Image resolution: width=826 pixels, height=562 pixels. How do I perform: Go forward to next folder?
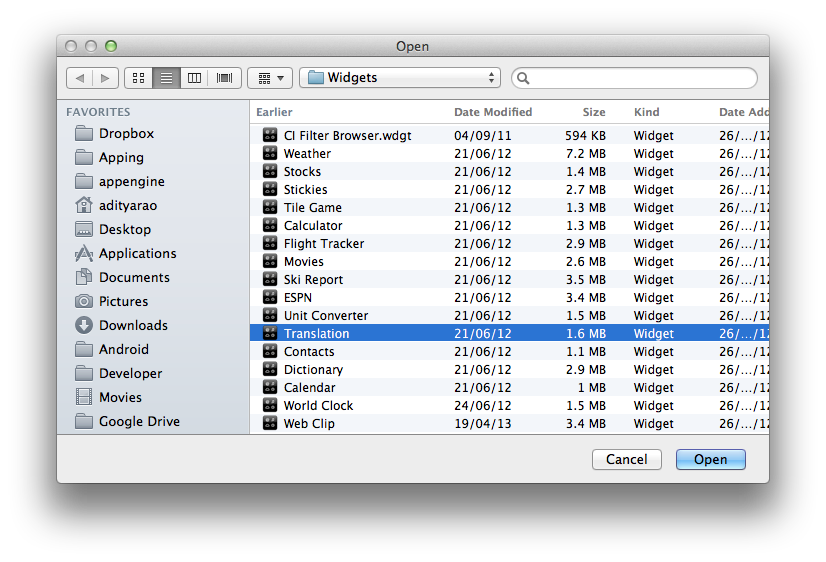pyautogui.click(x=106, y=78)
